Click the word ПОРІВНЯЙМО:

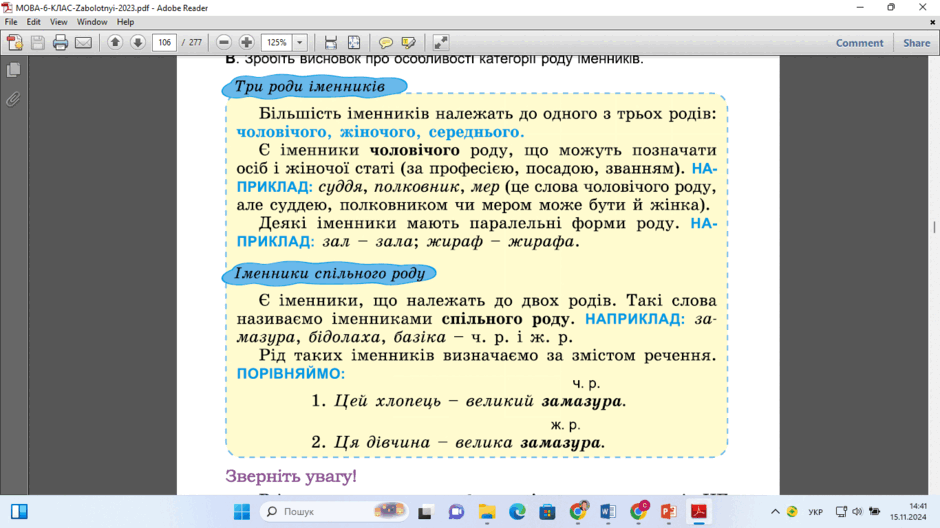pyautogui.click(x=291, y=373)
